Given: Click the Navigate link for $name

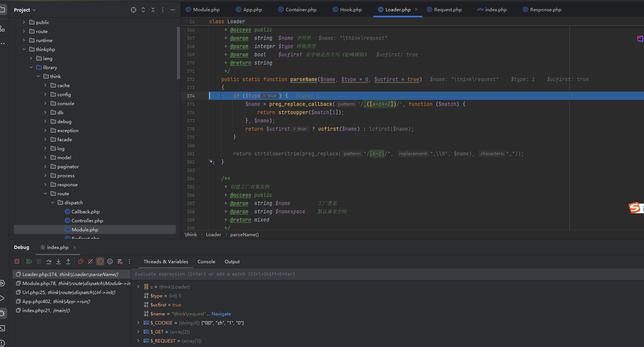Looking at the screenshot, I should (x=221, y=314).
